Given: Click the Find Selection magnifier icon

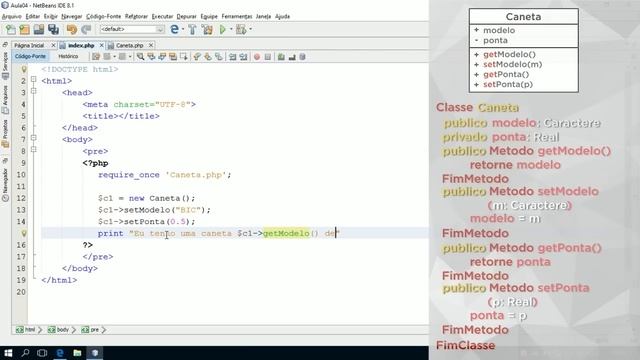Looking at the screenshot, I should 140,57.
